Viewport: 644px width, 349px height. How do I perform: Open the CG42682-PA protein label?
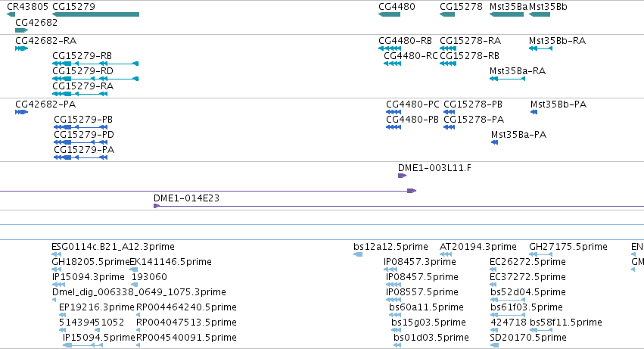pyautogui.click(x=45, y=104)
